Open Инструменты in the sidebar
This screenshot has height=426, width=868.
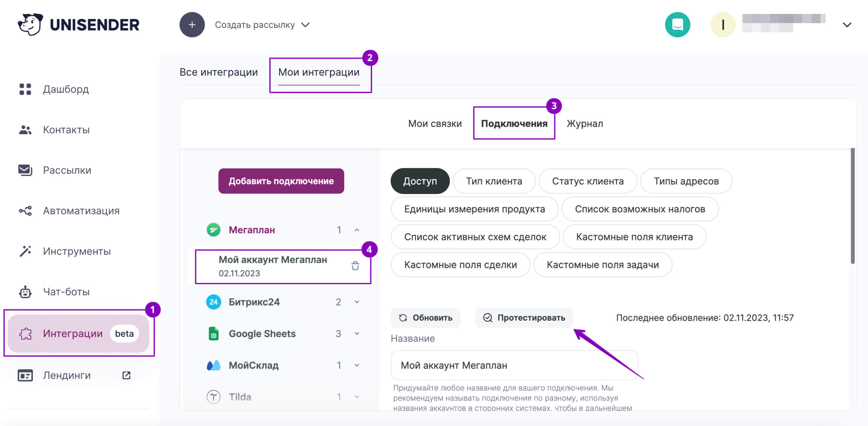click(77, 251)
